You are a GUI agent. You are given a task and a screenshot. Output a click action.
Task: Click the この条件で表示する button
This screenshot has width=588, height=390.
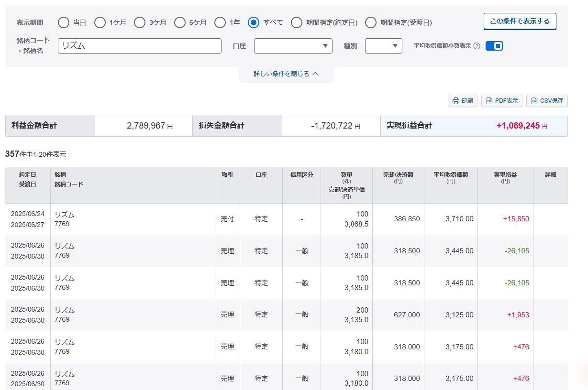(520, 21)
